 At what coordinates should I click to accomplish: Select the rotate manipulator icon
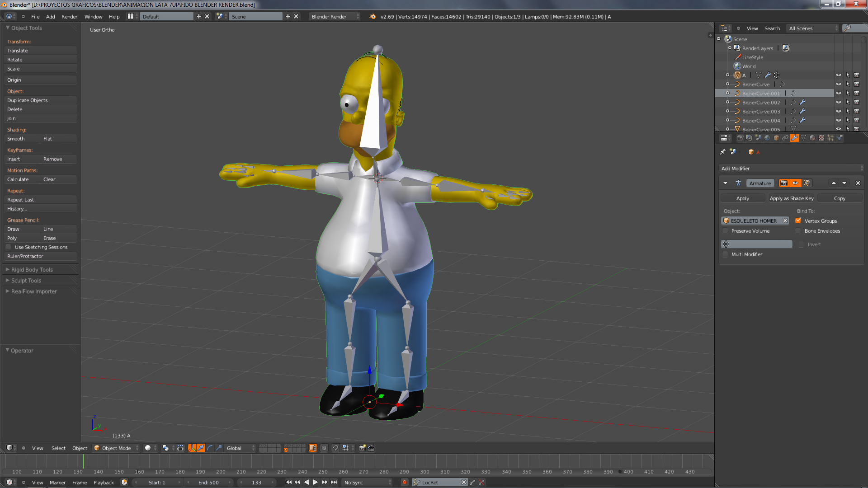tap(210, 448)
